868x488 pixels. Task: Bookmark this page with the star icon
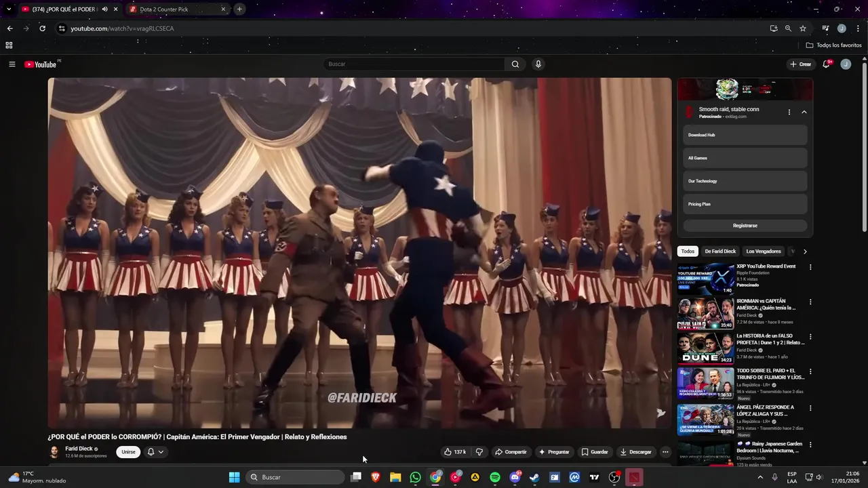pyautogui.click(x=803, y=28)
